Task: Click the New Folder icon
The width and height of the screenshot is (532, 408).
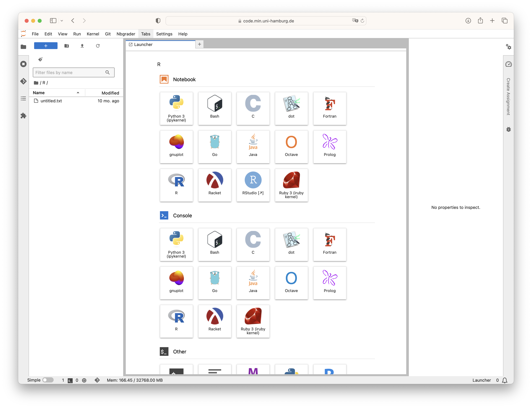Action: click(67, 46)
